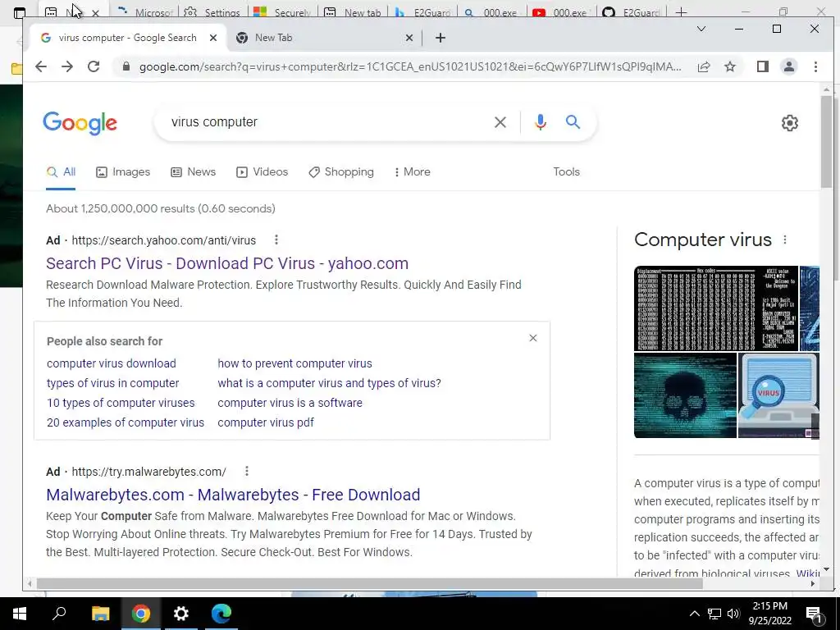Show All search results
The width and height of the screenshot is (840, 630).
(x=61, y=172)
